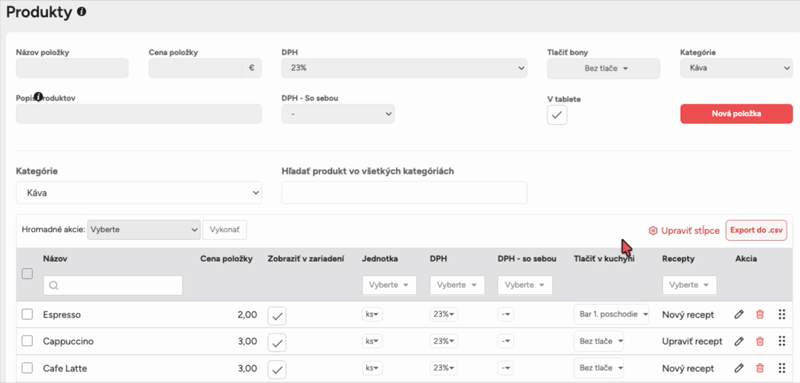Click Cappuccino product name

(68, 341)
